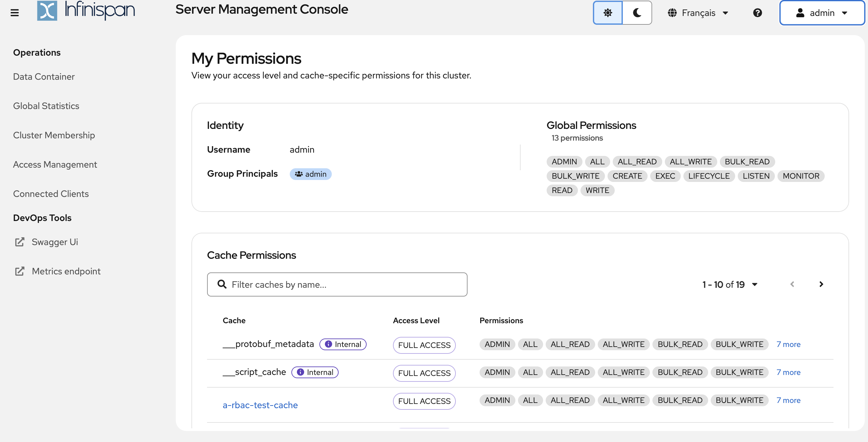
Task: Open the admin user menu dropdown
Action: click(x=821, y=13)
